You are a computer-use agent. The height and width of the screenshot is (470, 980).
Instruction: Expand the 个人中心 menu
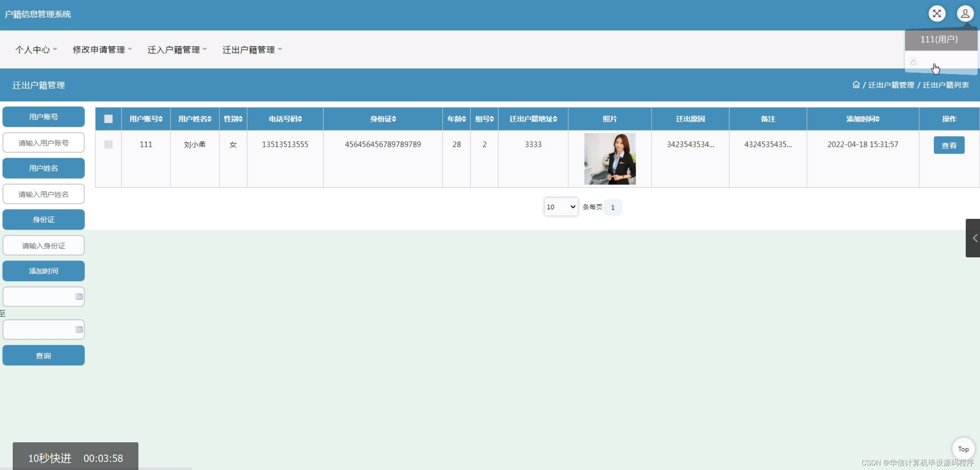tap(36, 50)
